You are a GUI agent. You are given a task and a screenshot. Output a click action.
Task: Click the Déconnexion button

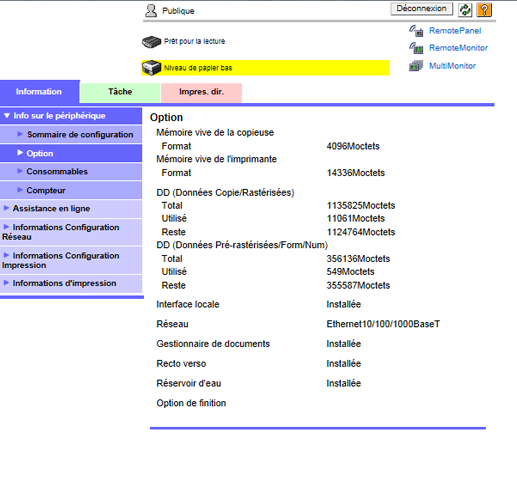coord(421,9)
